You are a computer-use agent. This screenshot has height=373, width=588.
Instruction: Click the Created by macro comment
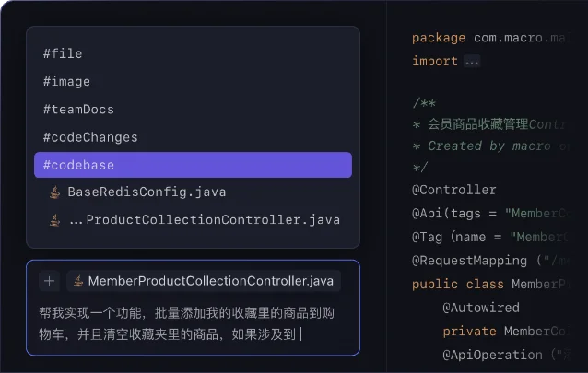pos(489,146)
